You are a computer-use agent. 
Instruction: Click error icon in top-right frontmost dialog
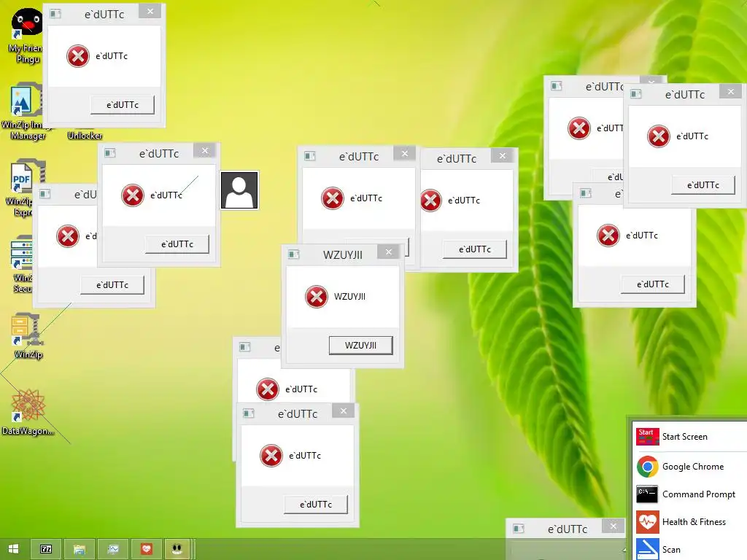click(659, 136)
